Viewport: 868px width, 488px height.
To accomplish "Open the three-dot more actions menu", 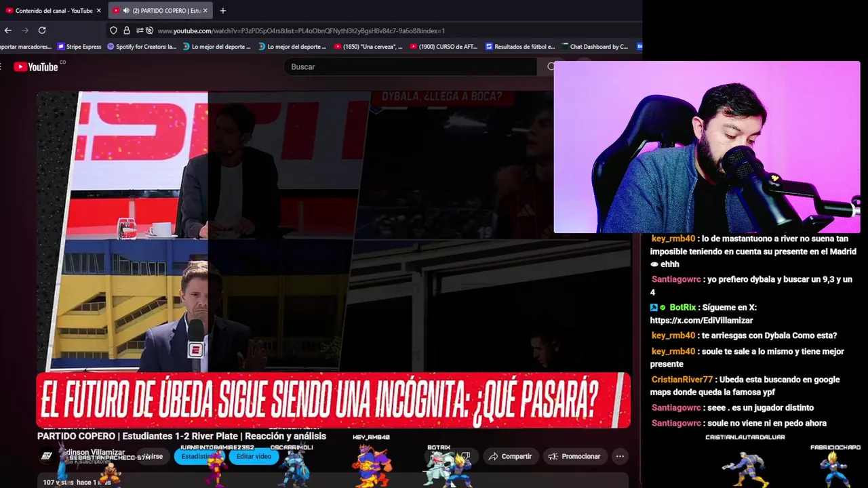I will [620, 456].
